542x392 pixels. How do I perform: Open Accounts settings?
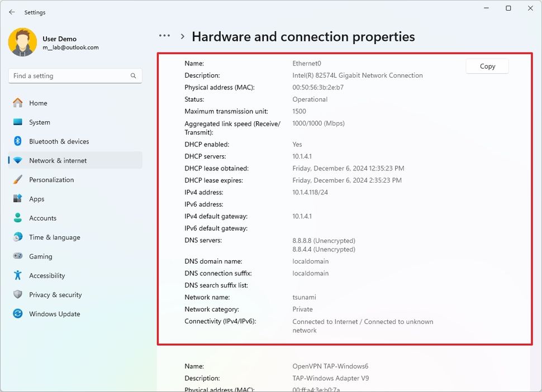[42, 218]
